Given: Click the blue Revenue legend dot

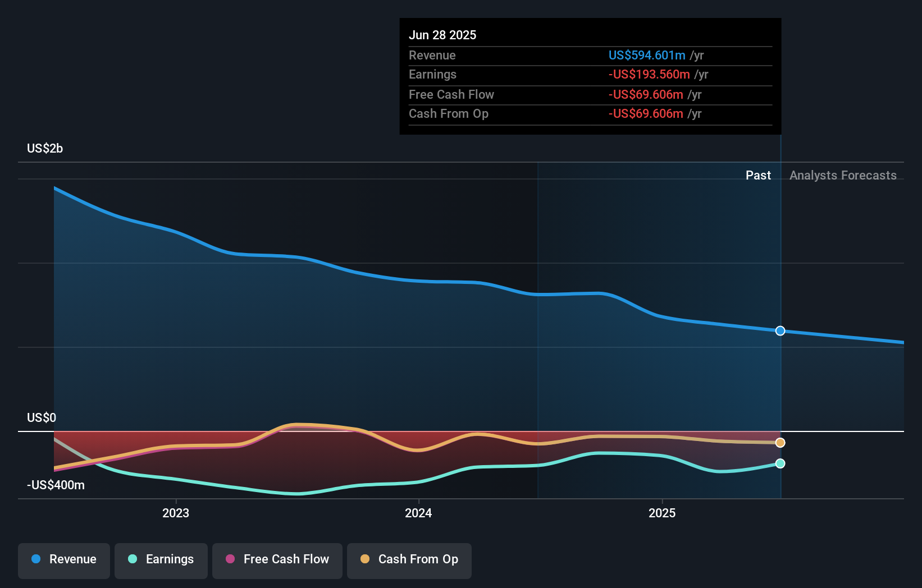Looking at the screenshot, I should (x=36, y=559).
